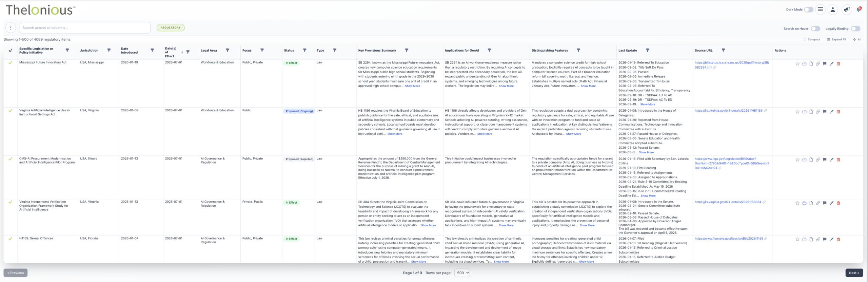
Task: Star the Virginia AI Instructional Settings Act row
Action: click(797, 112)
